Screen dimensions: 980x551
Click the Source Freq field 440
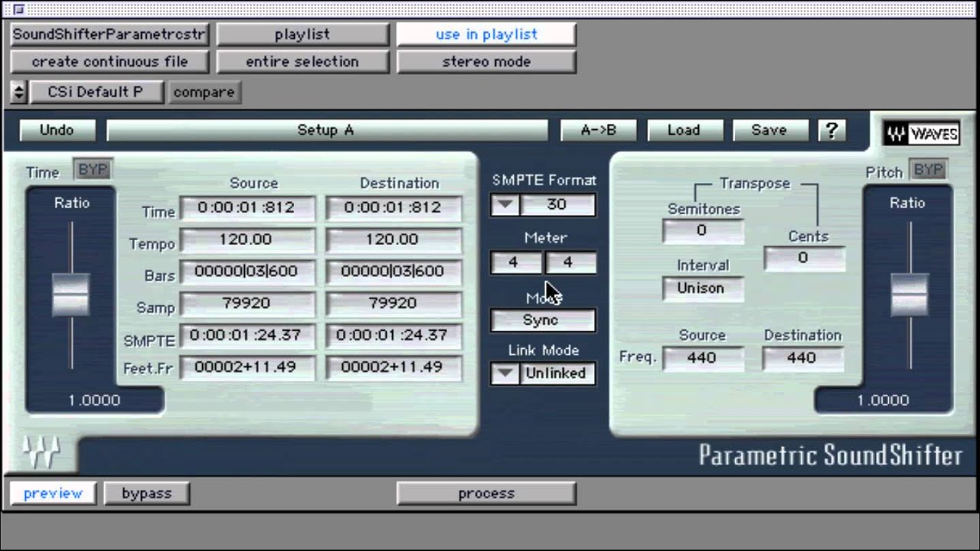click(x=702, y=358)
